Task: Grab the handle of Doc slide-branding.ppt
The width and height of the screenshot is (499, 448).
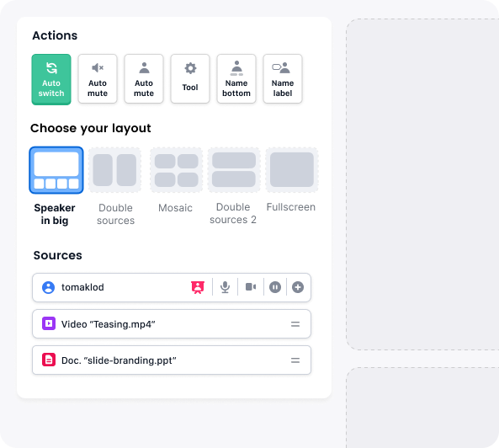Action: click(x=295, y=360)
